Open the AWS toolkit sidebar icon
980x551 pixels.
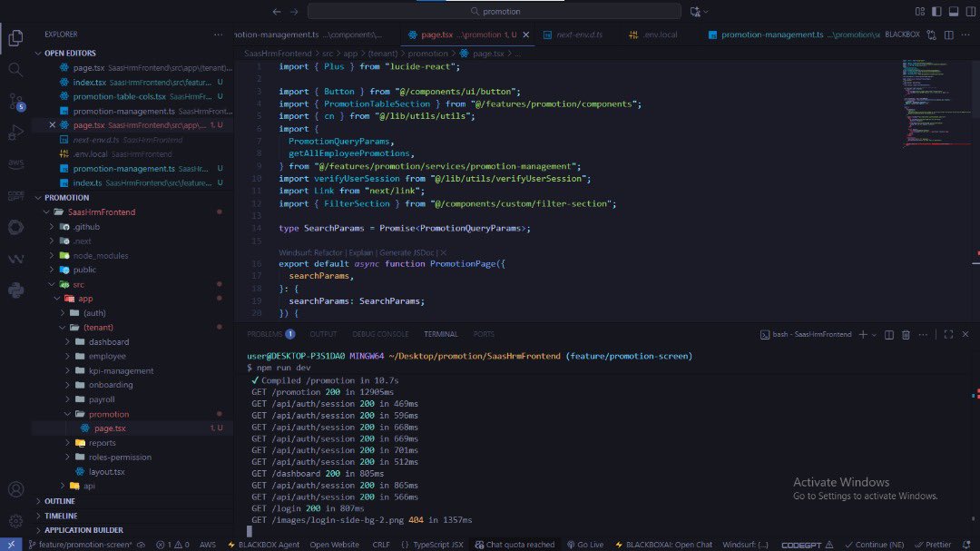[x=15, y=164]
